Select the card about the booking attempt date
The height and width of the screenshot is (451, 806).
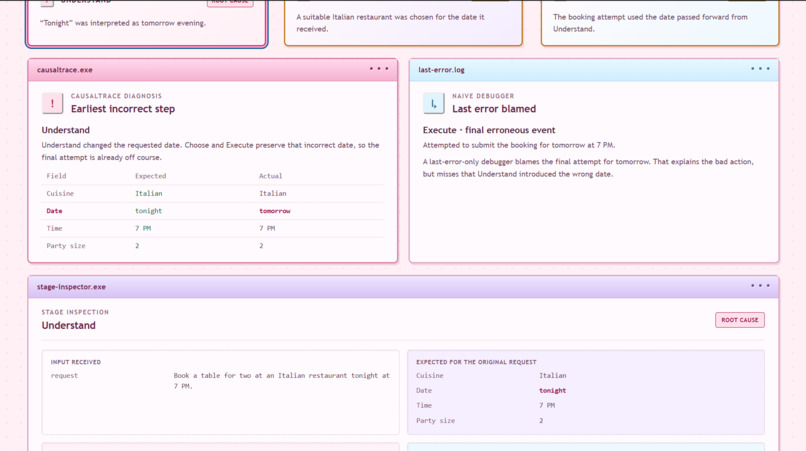pyautogui.click(x=660, y=23)
